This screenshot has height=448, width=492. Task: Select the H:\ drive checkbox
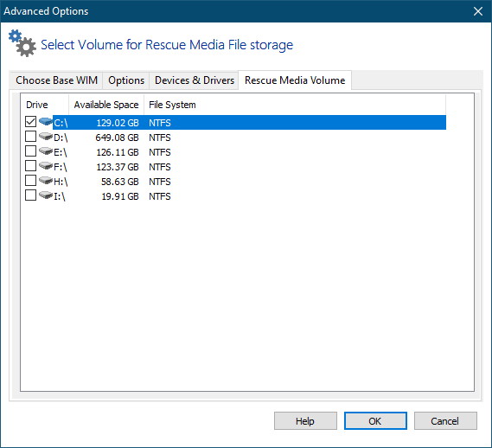(30, 180)
